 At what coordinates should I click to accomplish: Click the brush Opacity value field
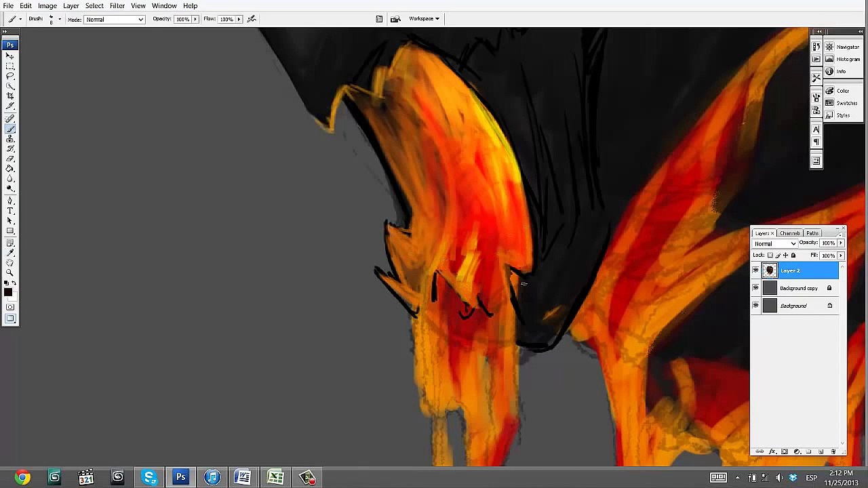(182, 19)
